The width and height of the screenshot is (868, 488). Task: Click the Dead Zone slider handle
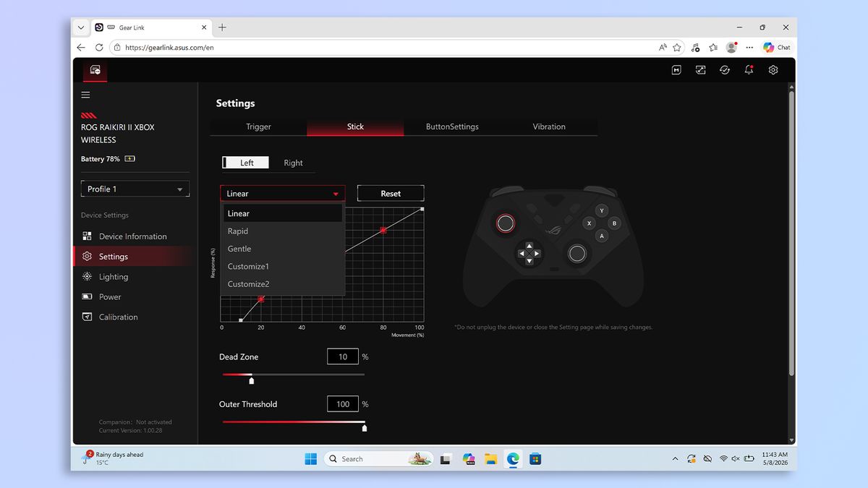[x=252, y=380]
